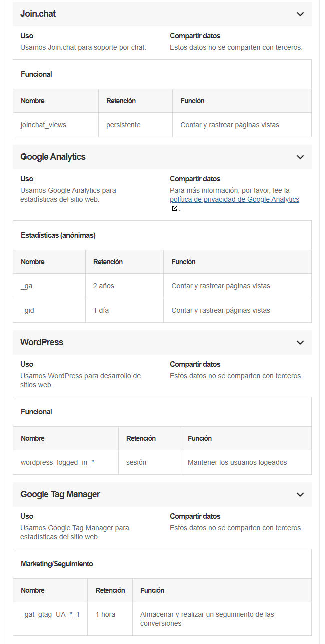Click the '2 años' retention cell

[124, 286]
